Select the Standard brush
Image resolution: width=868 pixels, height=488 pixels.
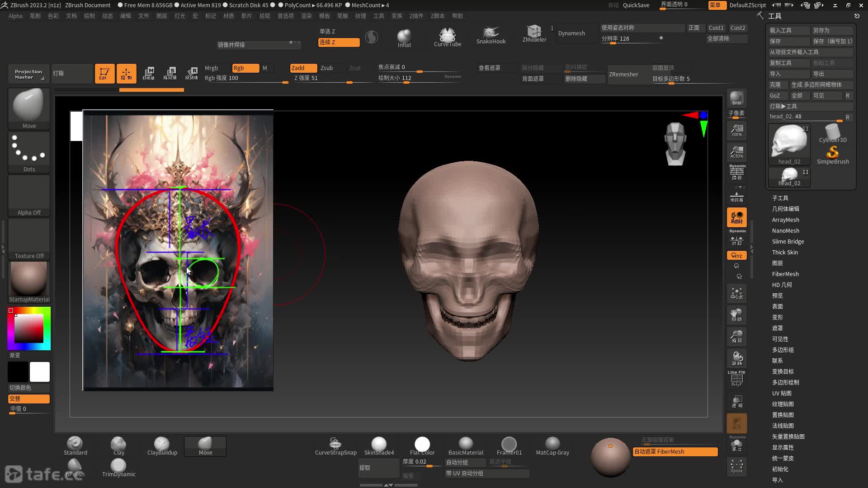75,446
